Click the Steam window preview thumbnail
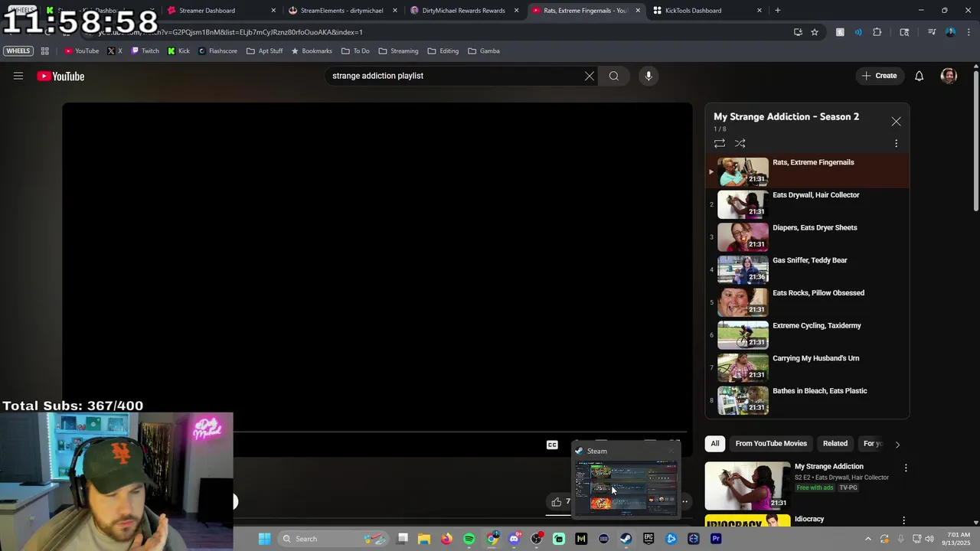Image resolution: width=980 pixels, height=551 pixels. [x=626, y=487]
